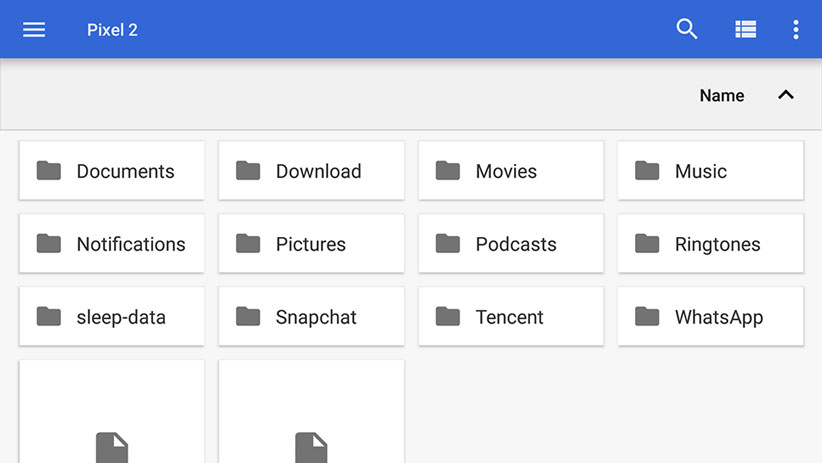
Task: Open the Tencent folder
Action: 510,317
